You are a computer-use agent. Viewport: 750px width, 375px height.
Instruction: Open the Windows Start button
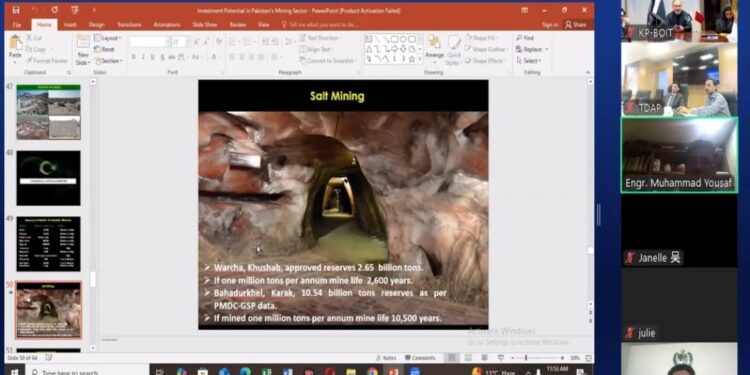click(14, 371)
